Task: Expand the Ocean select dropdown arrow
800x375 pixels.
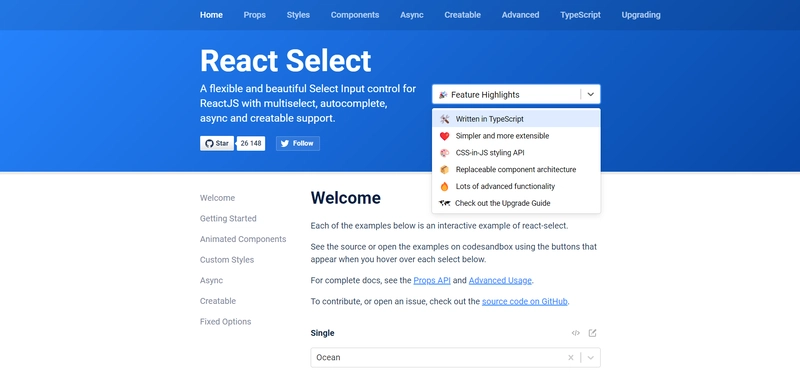Action: click(591, 358)
